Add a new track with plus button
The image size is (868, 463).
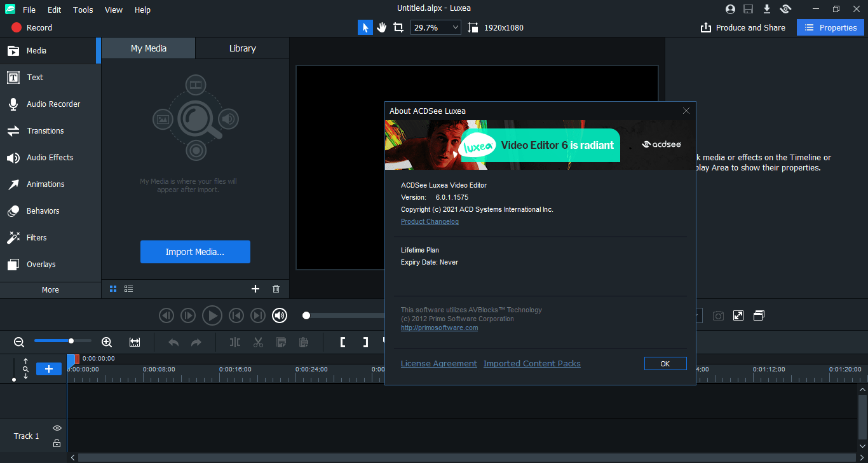click(49, 369)
